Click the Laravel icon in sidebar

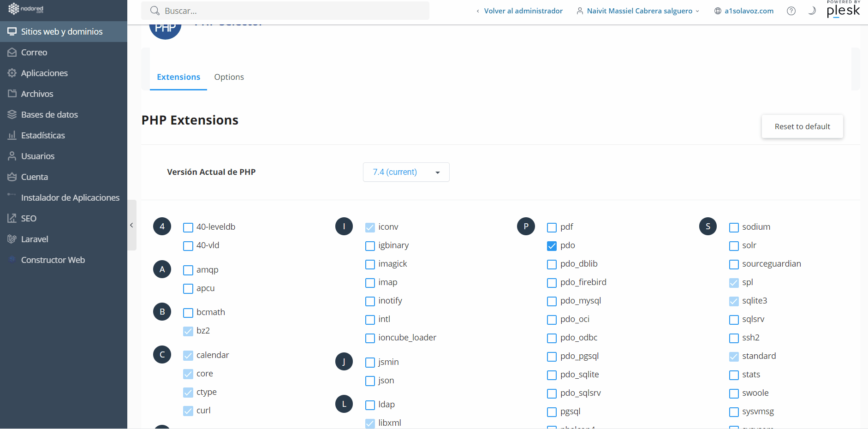12,239
